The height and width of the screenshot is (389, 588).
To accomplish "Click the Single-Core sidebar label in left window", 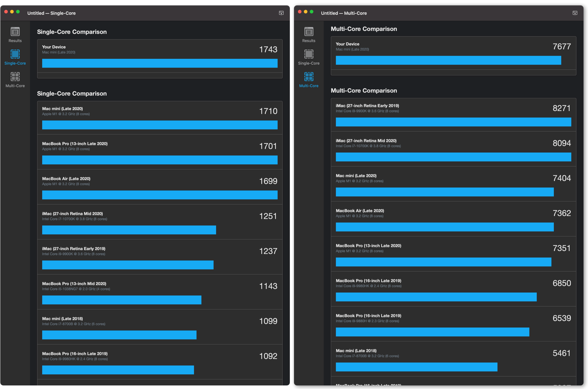I will click(x=15, y=63).
